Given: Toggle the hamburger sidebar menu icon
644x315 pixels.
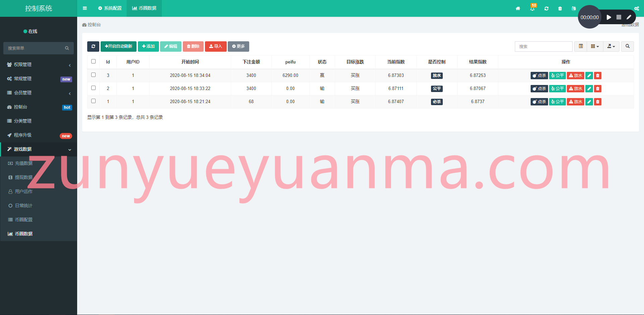Looking at the screenshot, I should [x=85, y=8].
